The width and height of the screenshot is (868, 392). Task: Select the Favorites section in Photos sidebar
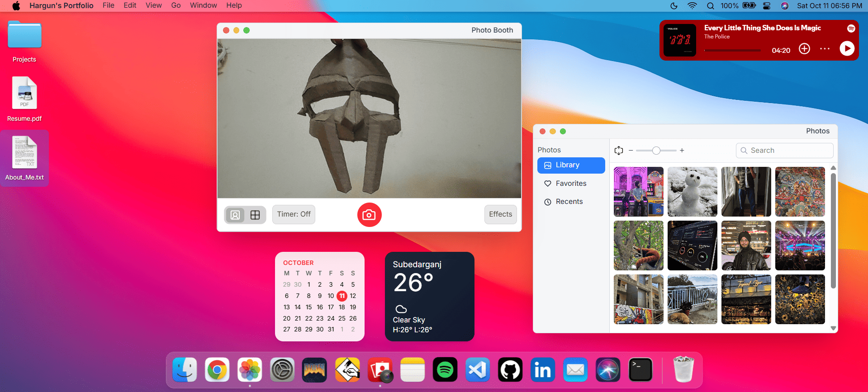[x=571, y=184]
